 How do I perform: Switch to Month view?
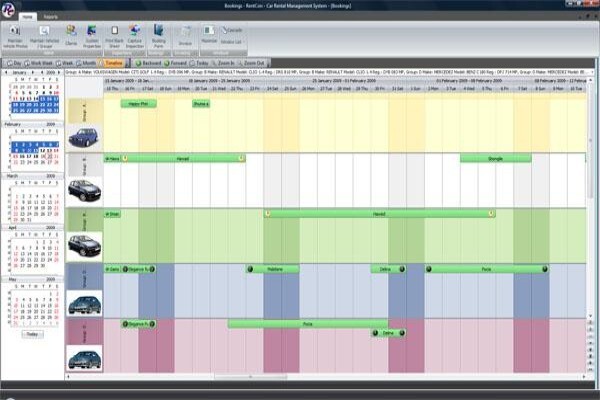tap(86, 63)
